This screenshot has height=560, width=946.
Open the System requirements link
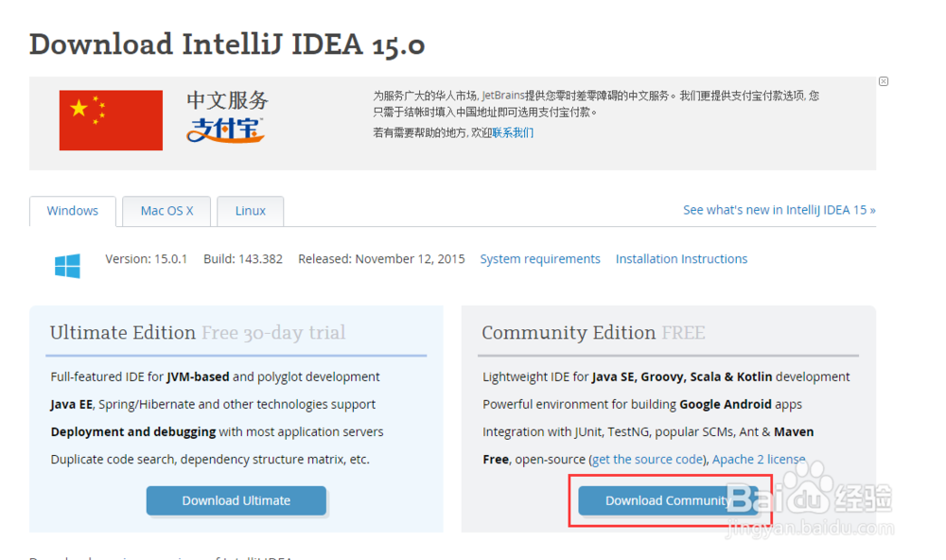pyautogui.click(x=540, y=258)
